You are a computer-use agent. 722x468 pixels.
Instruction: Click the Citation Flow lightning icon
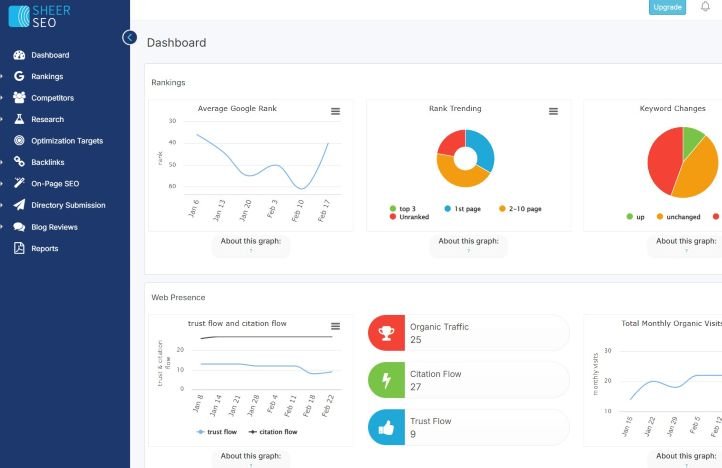tap(386, 380)
